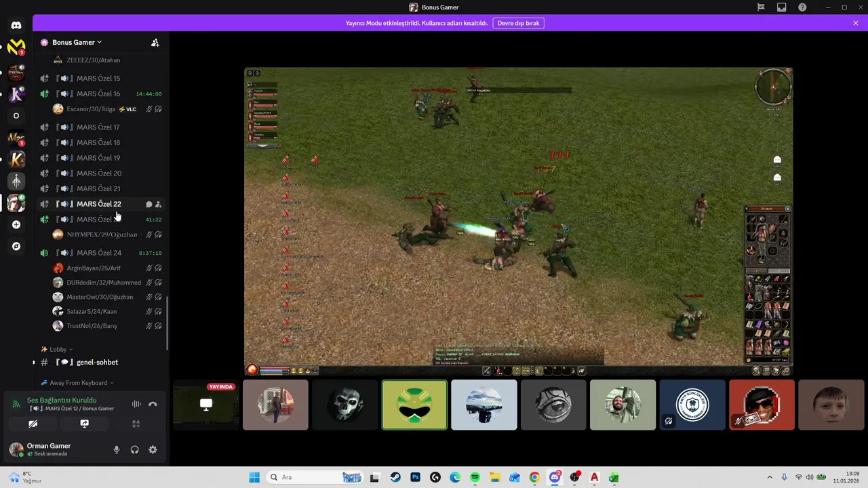
Task: Click the YAYINDA stream tile
Action: [x=206, y=405]
